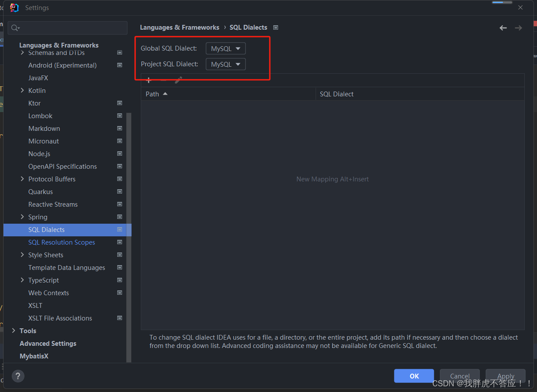Focus the settings search field
Viewport: 537px width, 392px height.
pyautogui.click(x=68, y=28)
